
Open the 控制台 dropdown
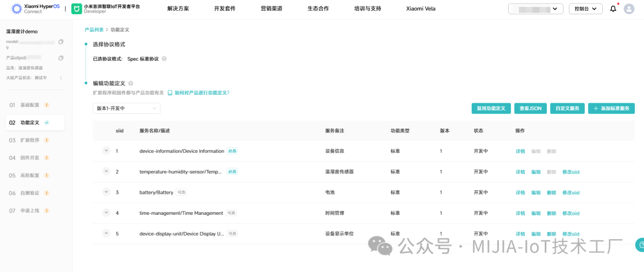(586, 8)
